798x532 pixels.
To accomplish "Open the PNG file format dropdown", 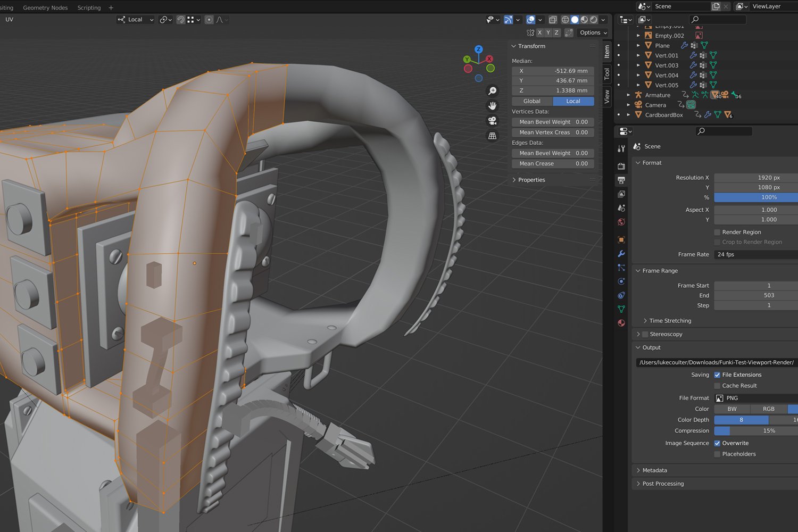I will [x=755, y=397].
